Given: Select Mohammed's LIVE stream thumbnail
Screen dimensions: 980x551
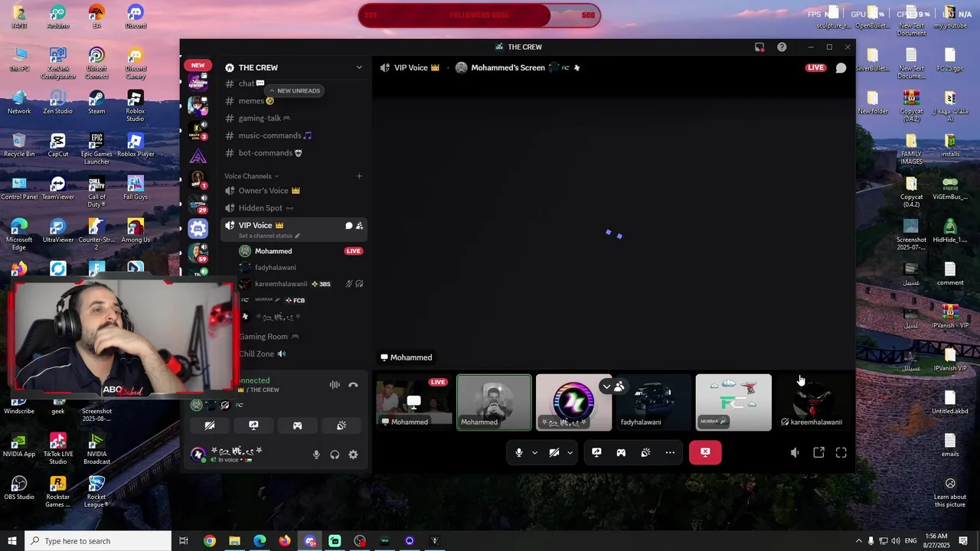Looking at the screenshot, I should pyautogui.click(x=413, y=402).
